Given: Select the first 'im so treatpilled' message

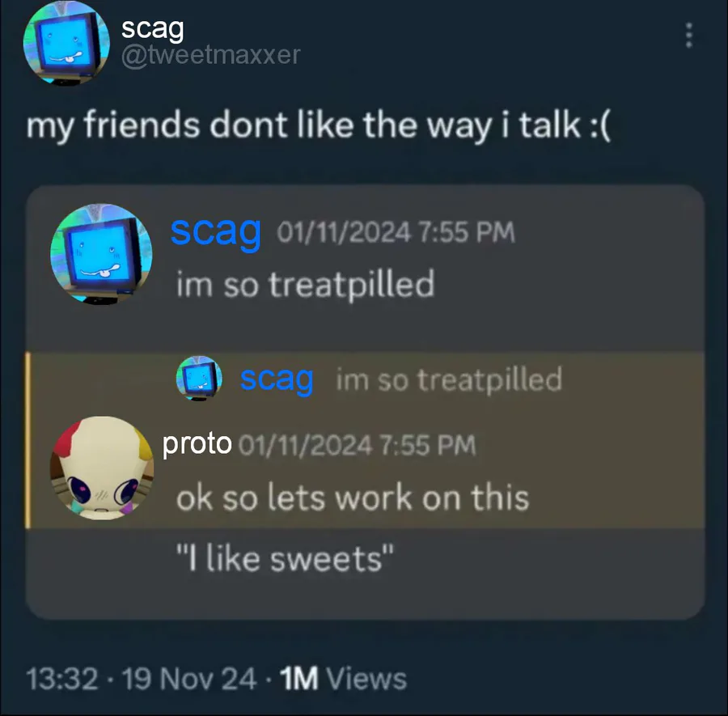Looking at the screenshot, I should click(x=306, y=284).
